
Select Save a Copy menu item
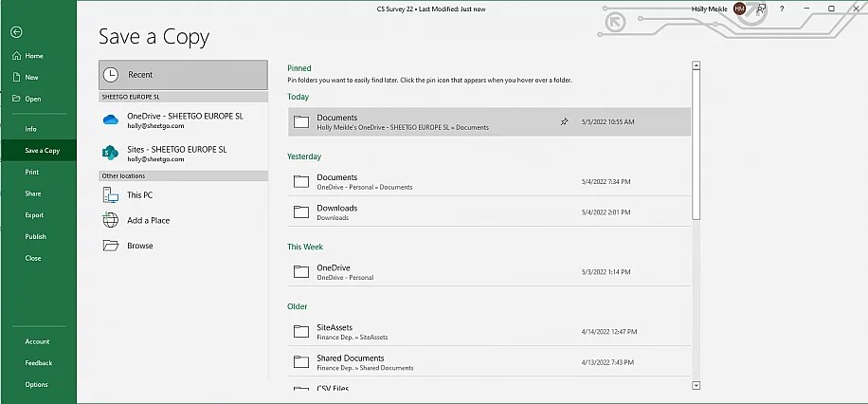38,150
